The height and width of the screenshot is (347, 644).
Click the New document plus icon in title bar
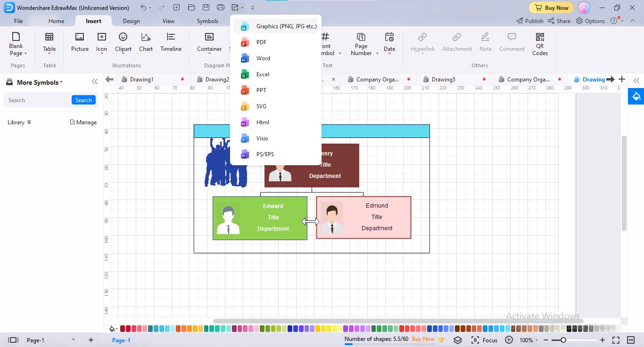tap(176, 8)
